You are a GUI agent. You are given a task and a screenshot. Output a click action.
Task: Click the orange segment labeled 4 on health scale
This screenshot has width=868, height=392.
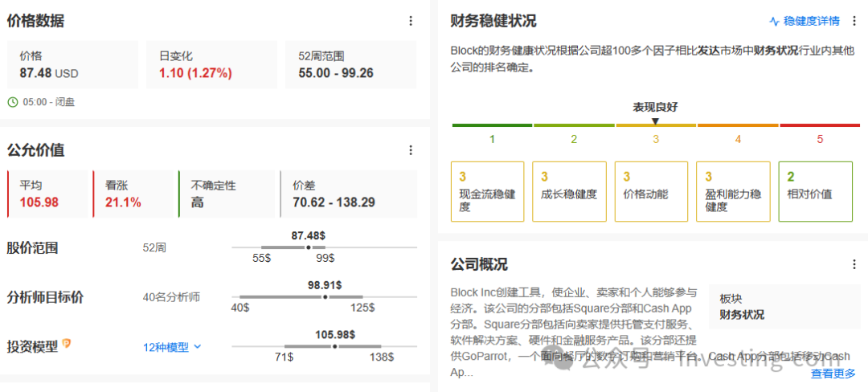click(738, 125)
